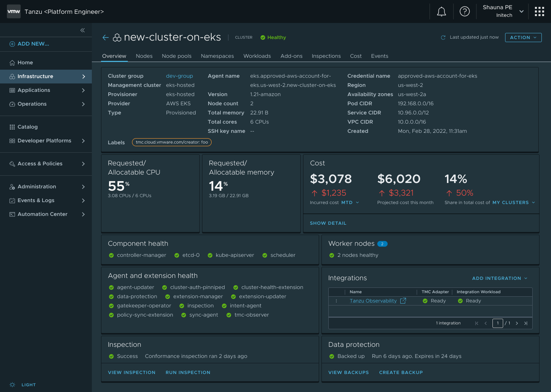Open the dev-group cluster group link
The width and height of the screenshot is (551, 392).
179,76
